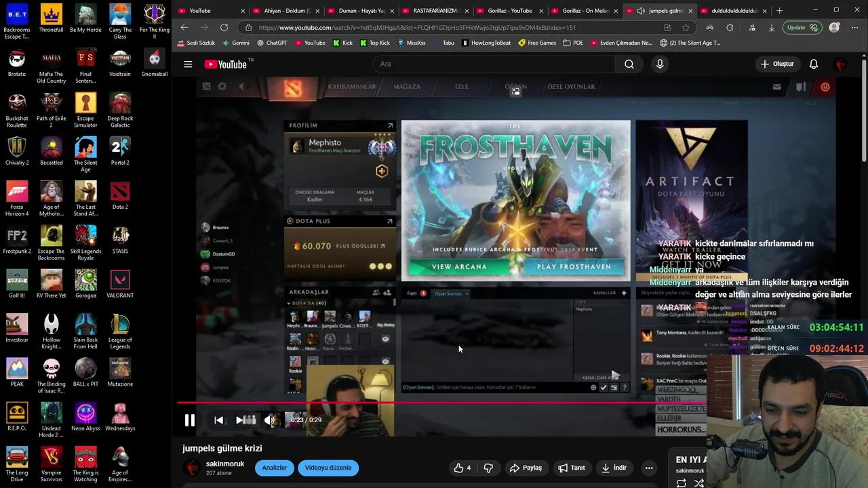The width and height of the screenshot is (868, 488).
Task: Open the browser three-dot settings menu
Action: 854,28
